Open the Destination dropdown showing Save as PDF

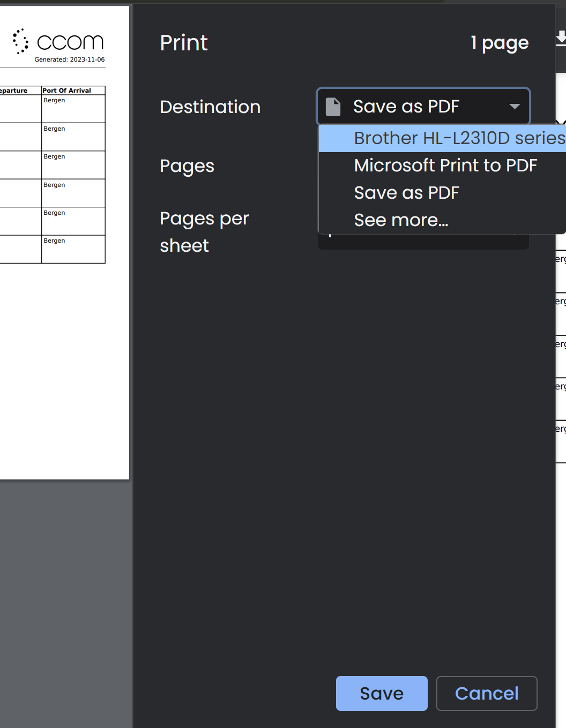pos(423,106)
